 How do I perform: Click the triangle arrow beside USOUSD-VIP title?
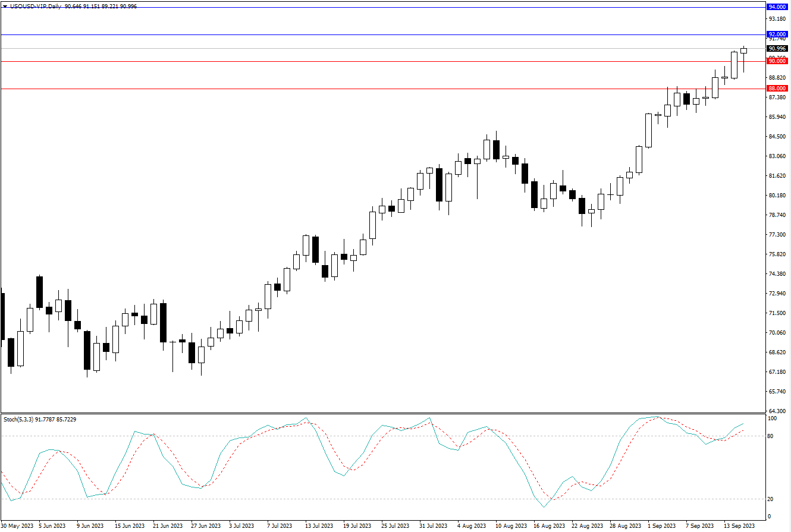point(5,6)
